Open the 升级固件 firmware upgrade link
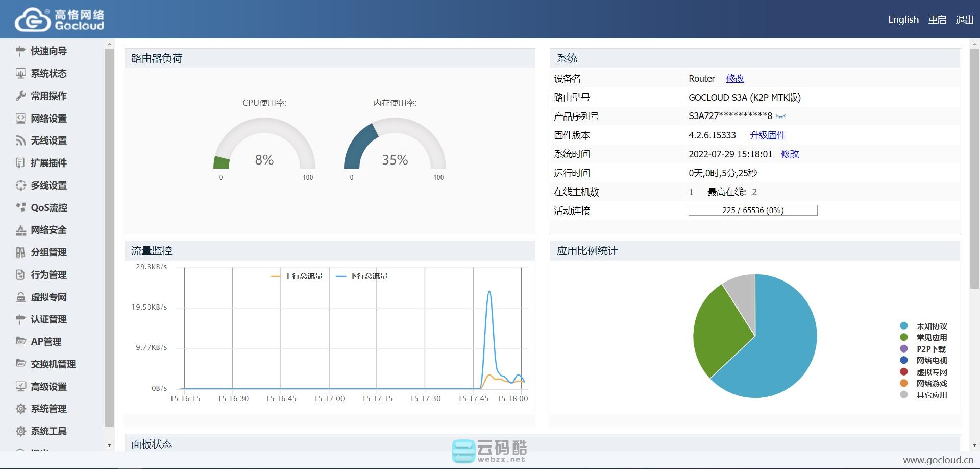This screenshot has width=980, height=469. 768,135
